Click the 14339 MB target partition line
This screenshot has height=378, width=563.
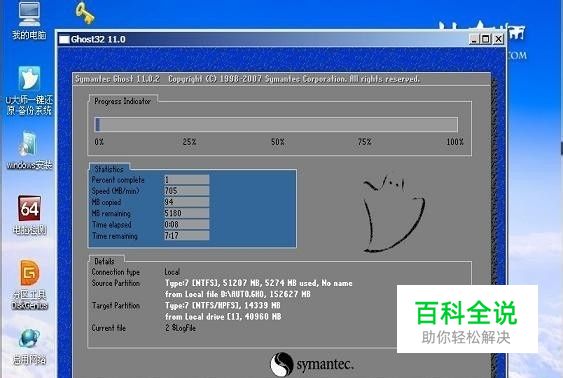[223, 305]
